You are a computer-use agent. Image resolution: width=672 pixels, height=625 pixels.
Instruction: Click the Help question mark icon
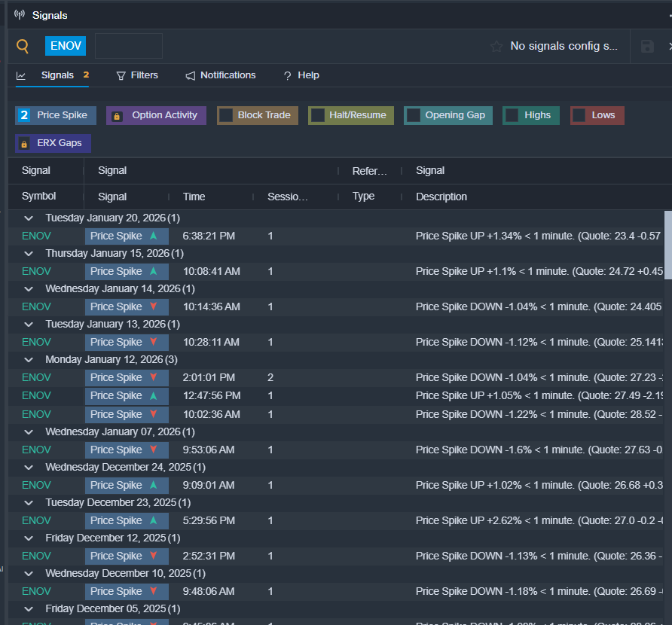click(x=287, y=76)
